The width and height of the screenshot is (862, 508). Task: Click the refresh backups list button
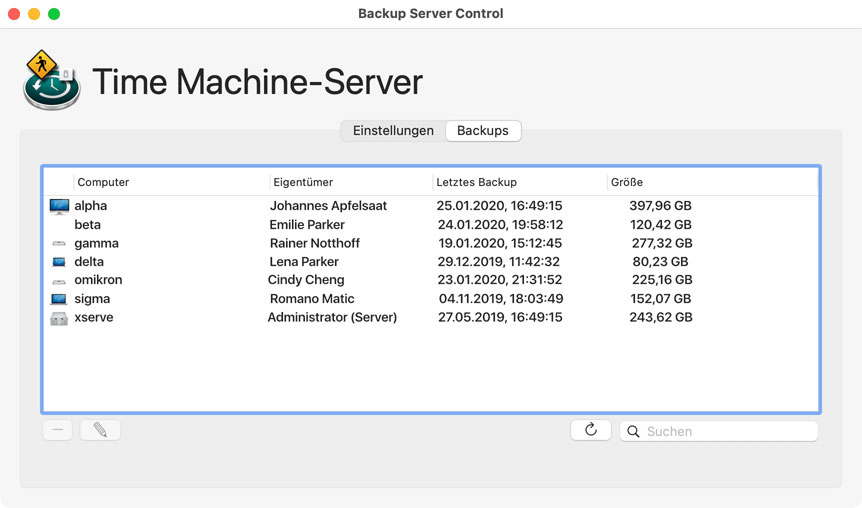coord(591,430)
